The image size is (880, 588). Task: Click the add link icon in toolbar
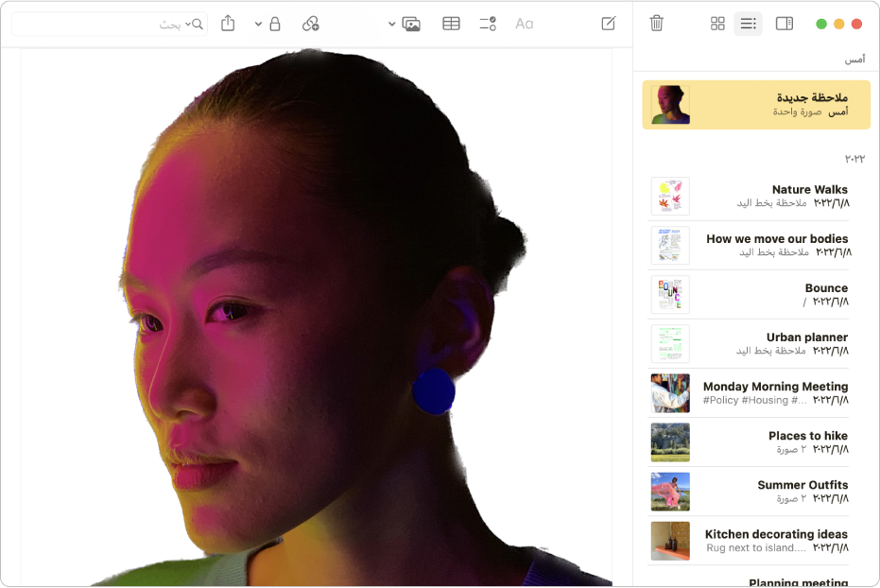point(310,24)
